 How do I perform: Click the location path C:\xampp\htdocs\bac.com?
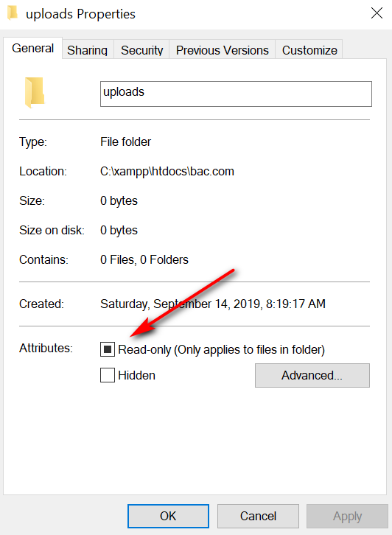click(x=167, y=171)
